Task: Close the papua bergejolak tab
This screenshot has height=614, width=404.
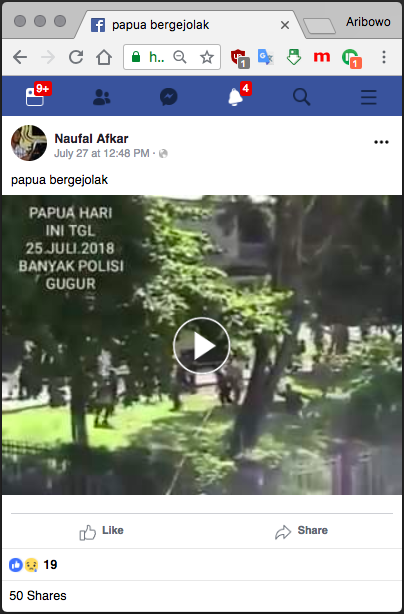Action: (285, 25)
